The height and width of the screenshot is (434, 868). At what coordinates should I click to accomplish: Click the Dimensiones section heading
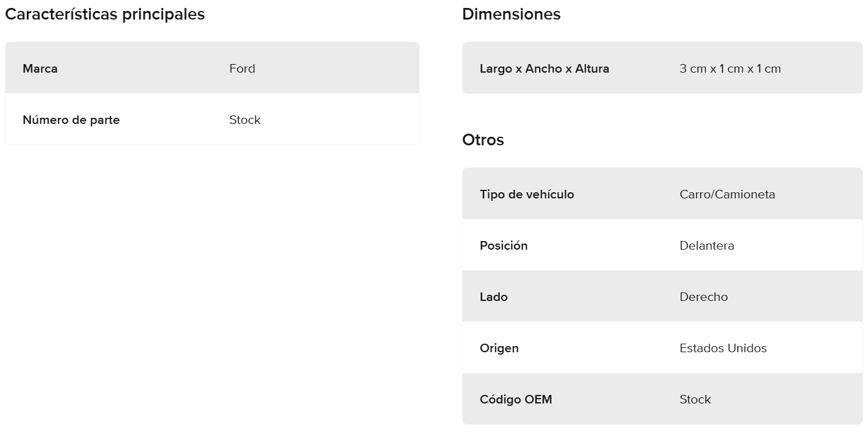pyautogui.click(x=511, y=14)
